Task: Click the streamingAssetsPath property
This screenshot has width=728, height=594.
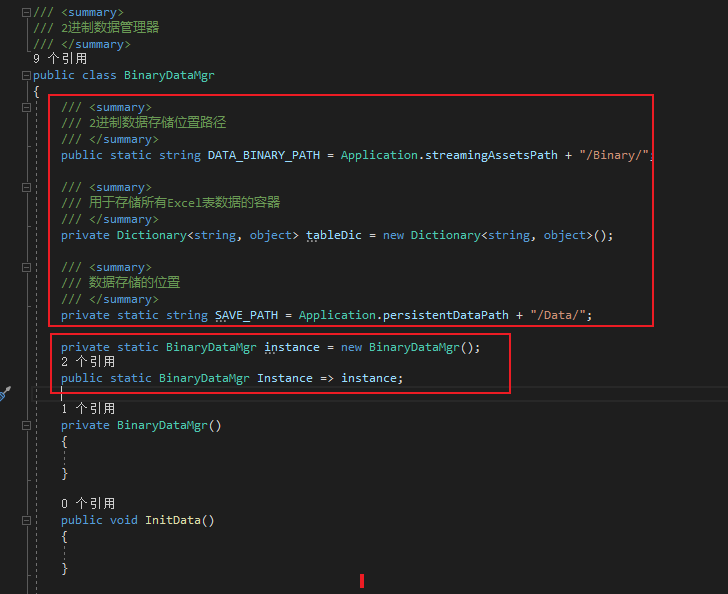Action: coord(485,155)
